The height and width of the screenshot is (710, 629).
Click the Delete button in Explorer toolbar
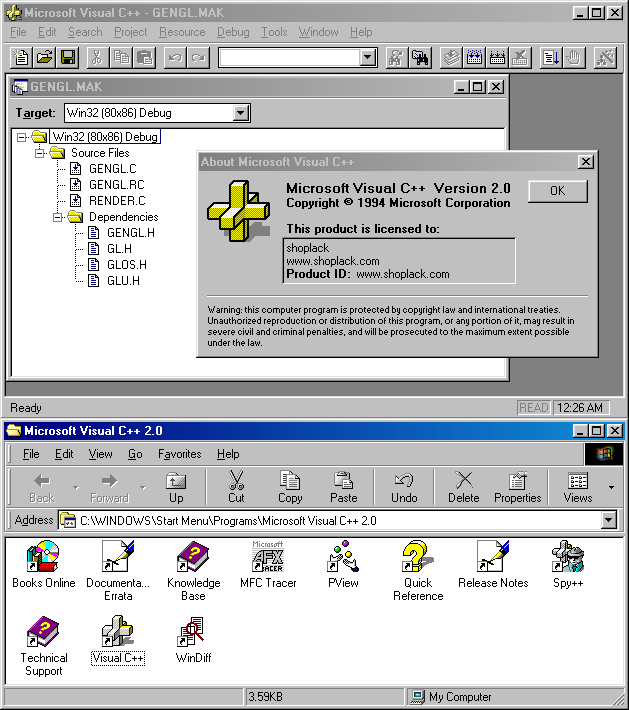click(x=464, y=487)
